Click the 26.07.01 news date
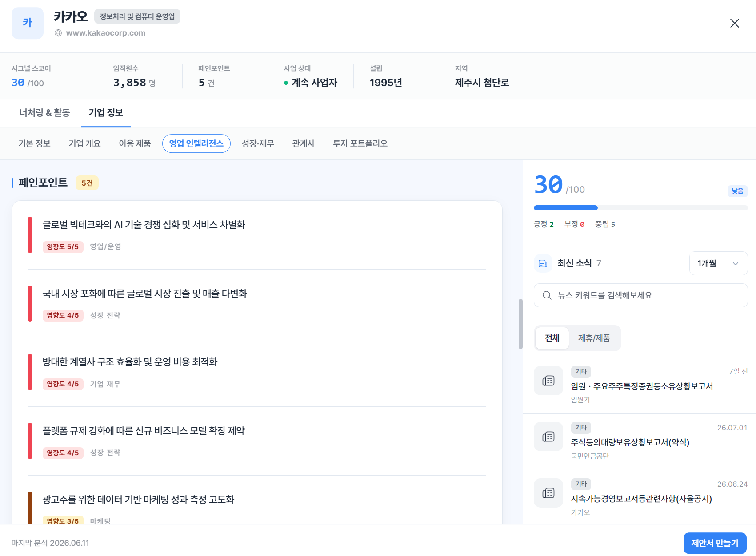The height and width of the screenshot is (556, 756). (x=732, y=428)
